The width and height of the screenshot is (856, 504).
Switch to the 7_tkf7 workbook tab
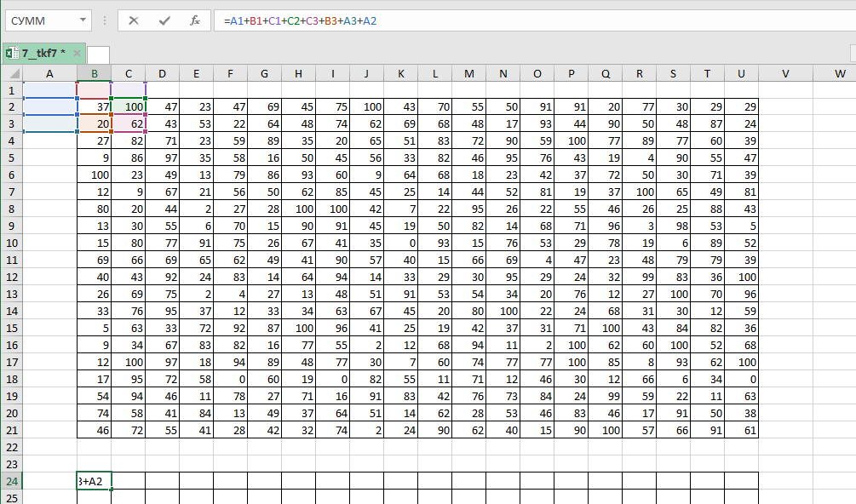coord(44,53)
